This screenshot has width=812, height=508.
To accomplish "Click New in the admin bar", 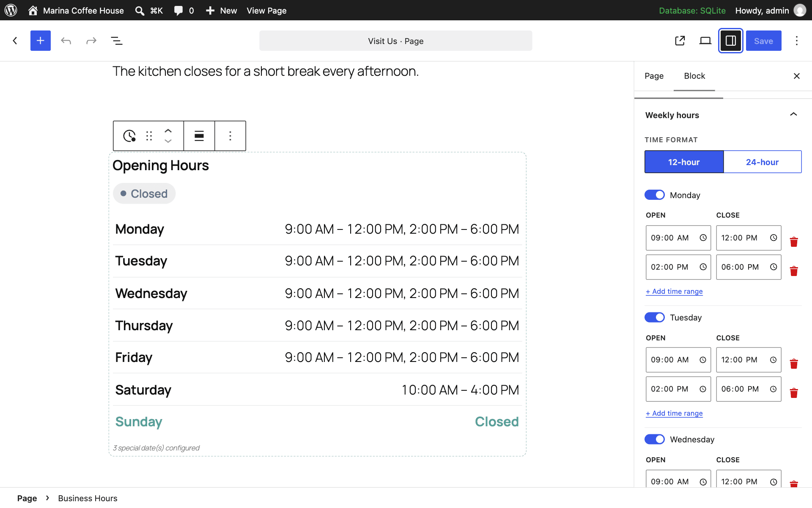I will click(221, 10).
